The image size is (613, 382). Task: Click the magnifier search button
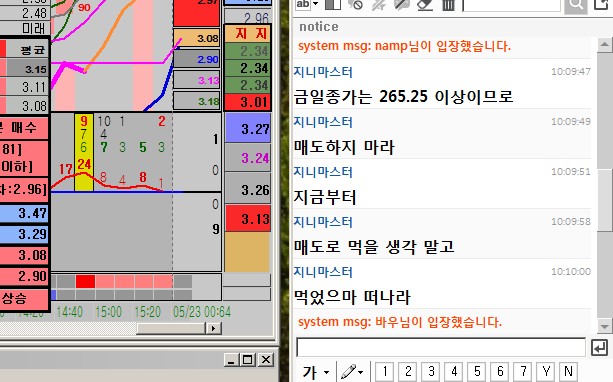click(x=576, y=5)
